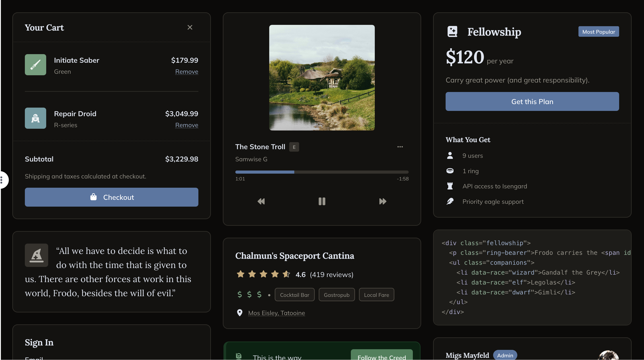Click The Stone Troll track title
644x360 pixels.
pyautogui.click(x=260, y=147)
